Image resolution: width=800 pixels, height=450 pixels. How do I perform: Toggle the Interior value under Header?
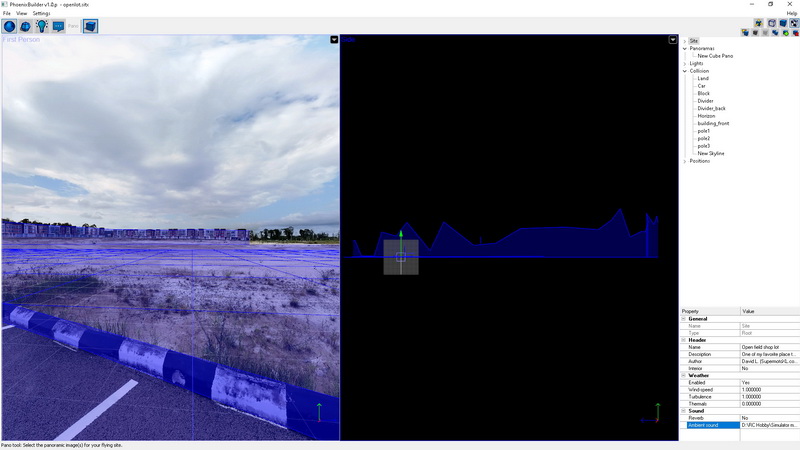click(769, 368)
